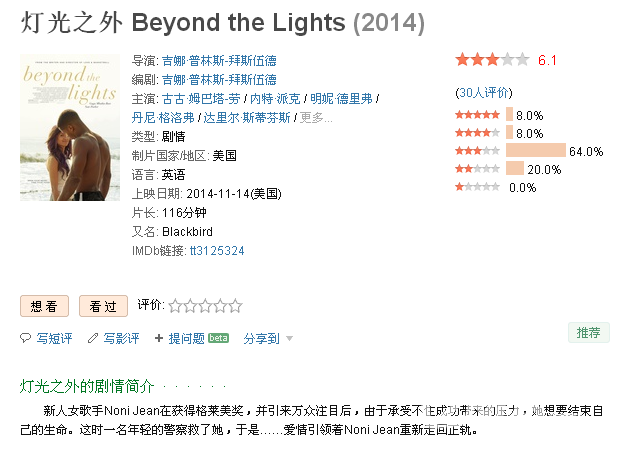Open the 30人评价 ratings link
The height and width of the screenshot is (462, 630).
(x=483, y=93)
